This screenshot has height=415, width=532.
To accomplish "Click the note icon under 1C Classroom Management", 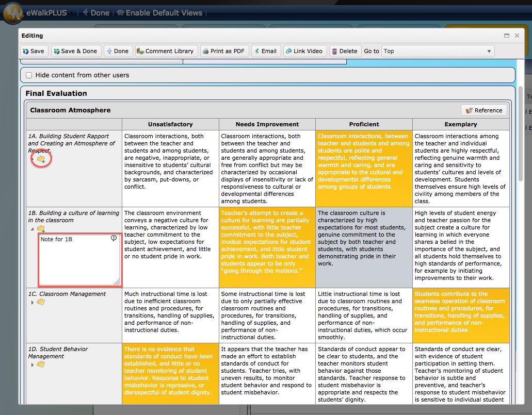I will [x=41, y=302].
